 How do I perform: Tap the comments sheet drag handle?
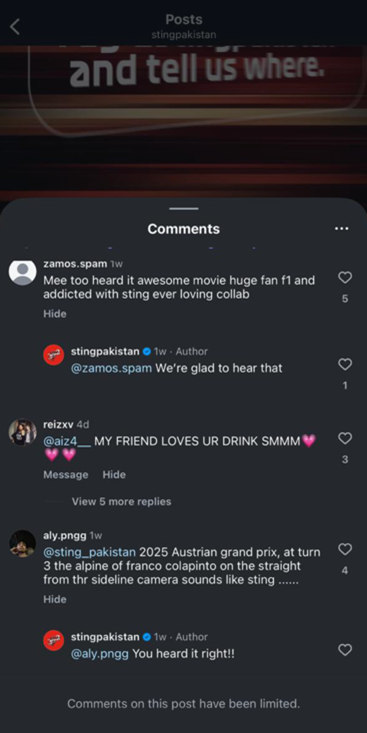coord(184,208)
